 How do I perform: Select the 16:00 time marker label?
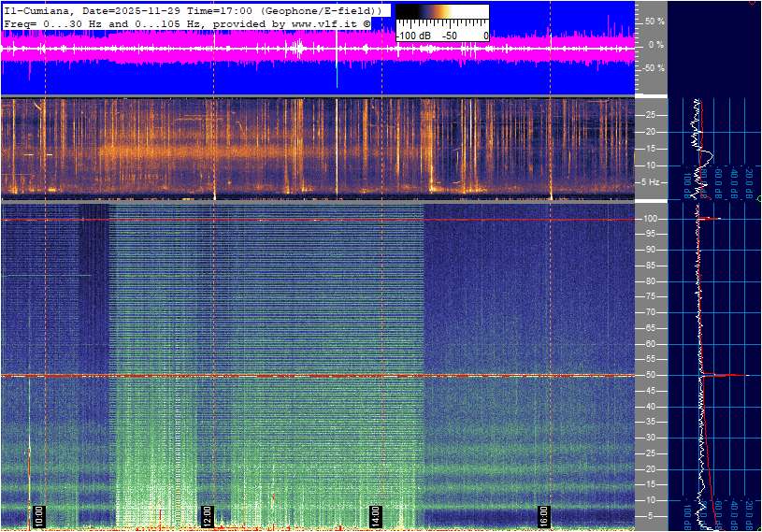[x=544, y=515]
